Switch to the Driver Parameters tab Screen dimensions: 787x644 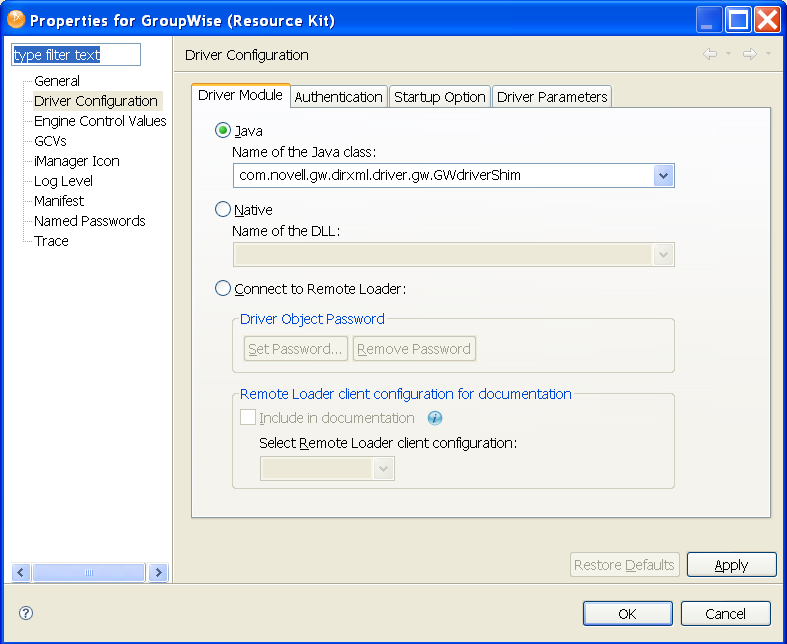552,97
